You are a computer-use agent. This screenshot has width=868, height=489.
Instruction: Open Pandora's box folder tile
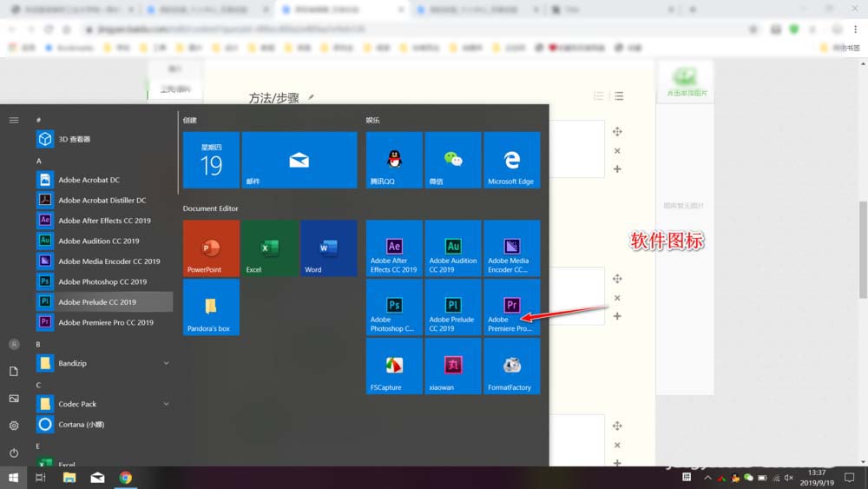pos(211,307)
